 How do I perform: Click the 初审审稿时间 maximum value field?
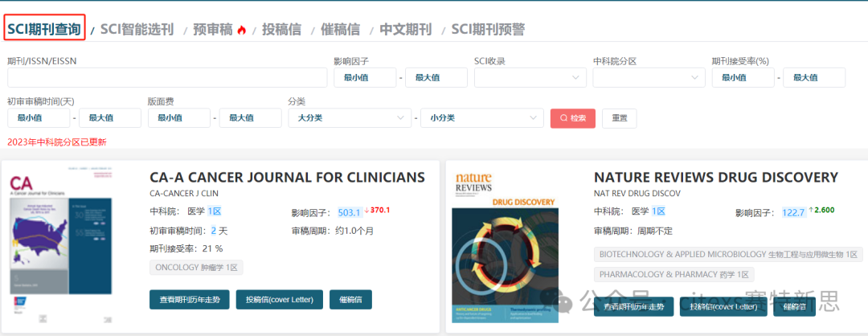(110, 118)
